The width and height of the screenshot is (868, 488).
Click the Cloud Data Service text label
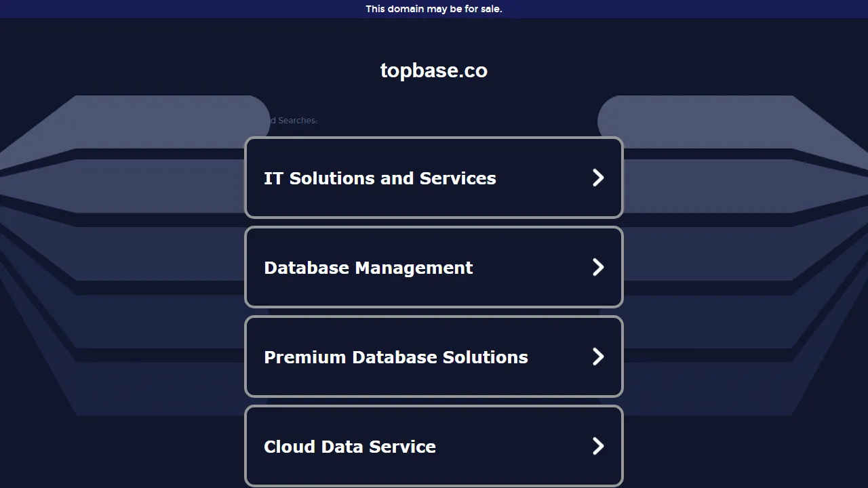coord(350,446)
